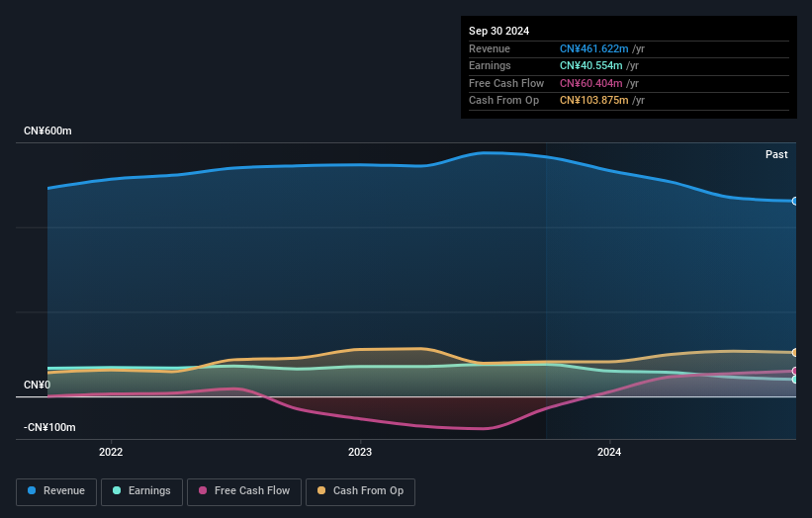The image size is (812, 518).
Task: Toggle the Earnings series legend button
Action: pyautogui.click(x=141, y=491)
